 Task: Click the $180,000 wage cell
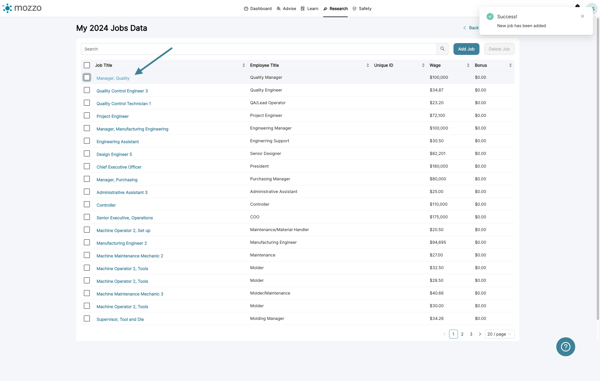[439, 166]
